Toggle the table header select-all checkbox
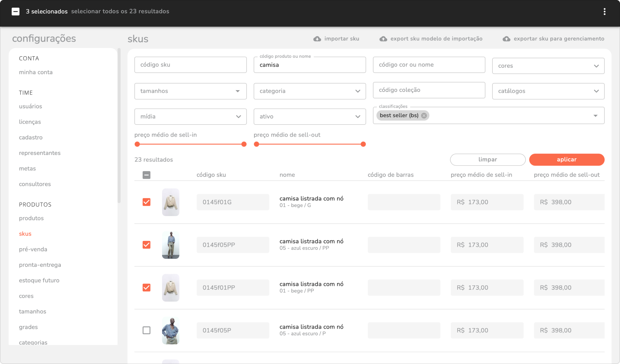The width and height of the screenshot is (620, 364). tap(146, 175)
